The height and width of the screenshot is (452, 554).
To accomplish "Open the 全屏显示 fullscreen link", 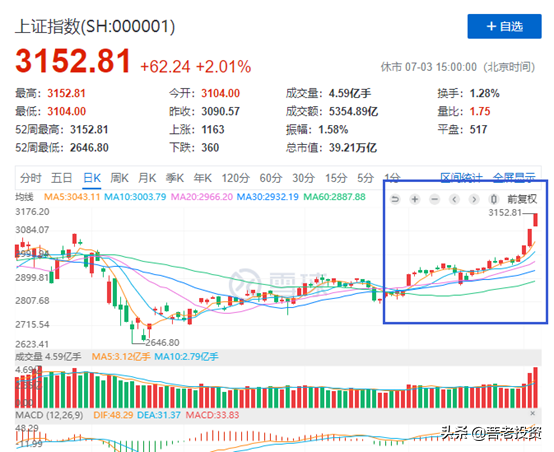I will [514, 178].
